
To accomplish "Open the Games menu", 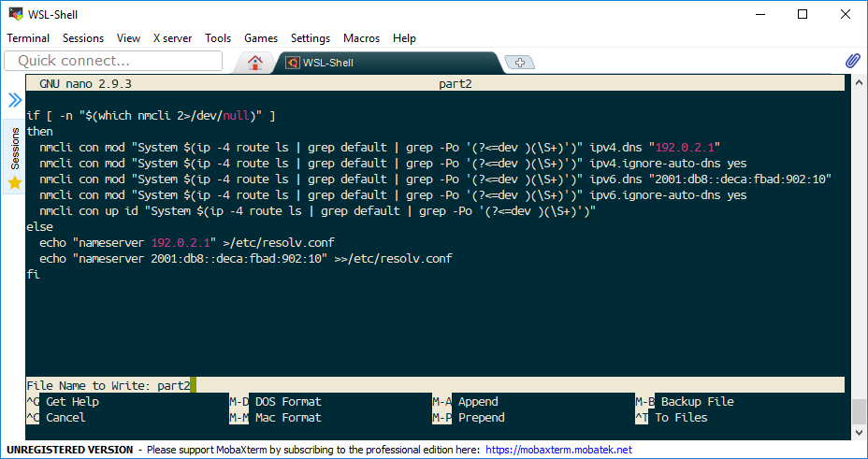I will (261, 38).
